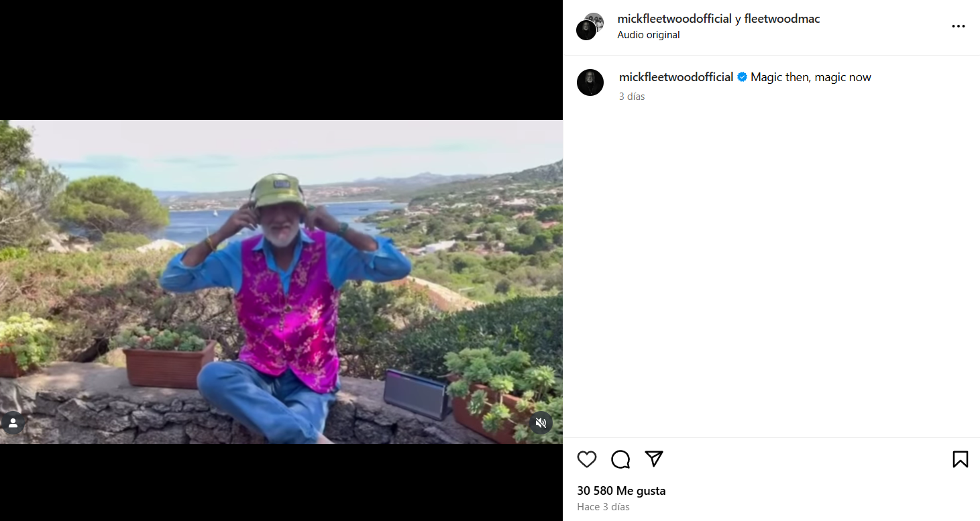Like the post with the heart icon
This screenshot has width=980, height=521.
(587, 459)
